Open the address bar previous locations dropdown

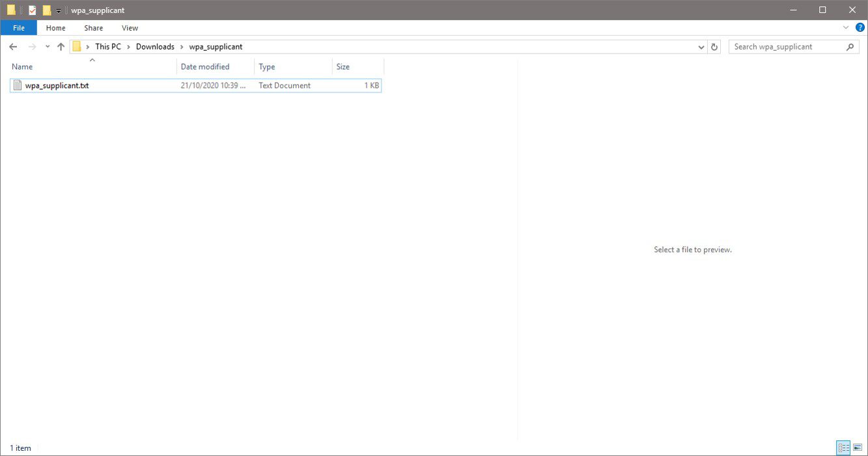(x=701, y=47)
